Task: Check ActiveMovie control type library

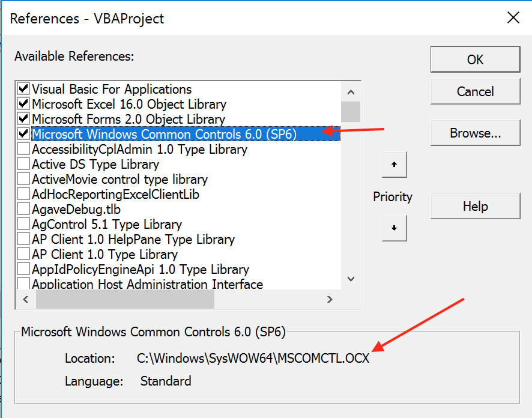Action: point(23,179)
